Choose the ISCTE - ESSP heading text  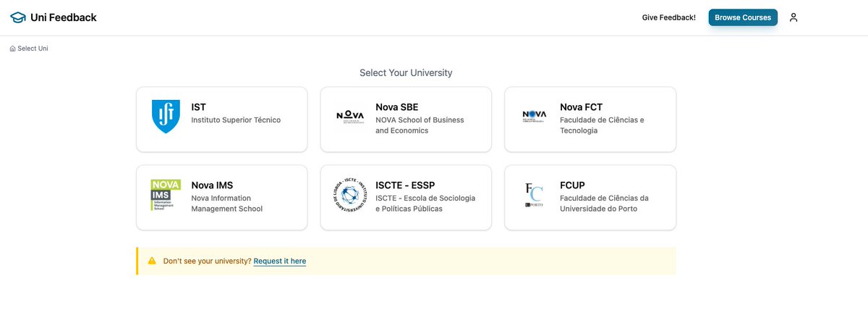pyautogui.click(x=405, y=185)
